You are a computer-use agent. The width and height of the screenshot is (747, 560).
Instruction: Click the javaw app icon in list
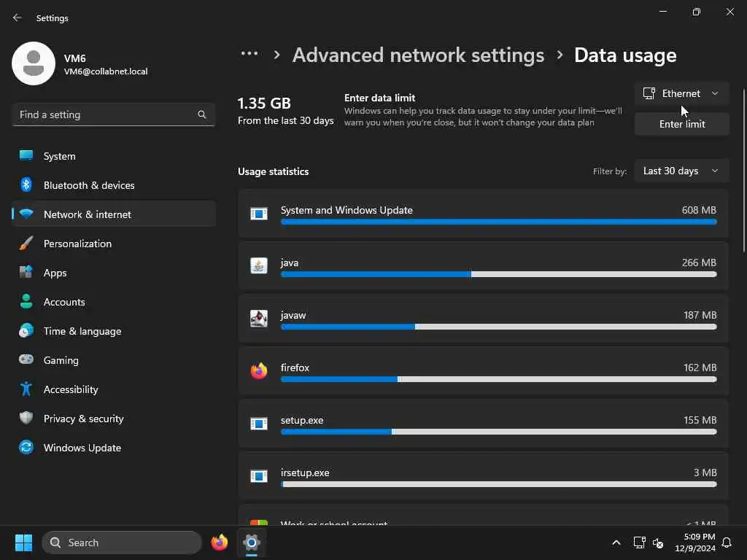coord(259,319)
